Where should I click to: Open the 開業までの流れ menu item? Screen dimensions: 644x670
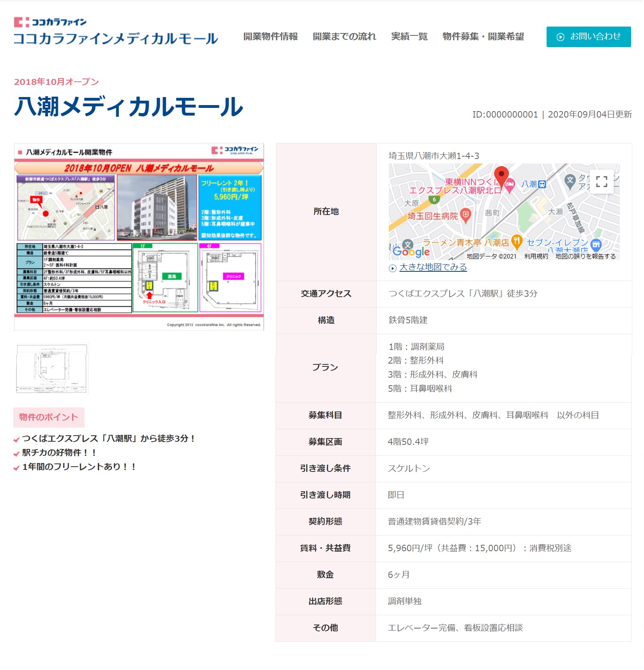tap(345, 37)
